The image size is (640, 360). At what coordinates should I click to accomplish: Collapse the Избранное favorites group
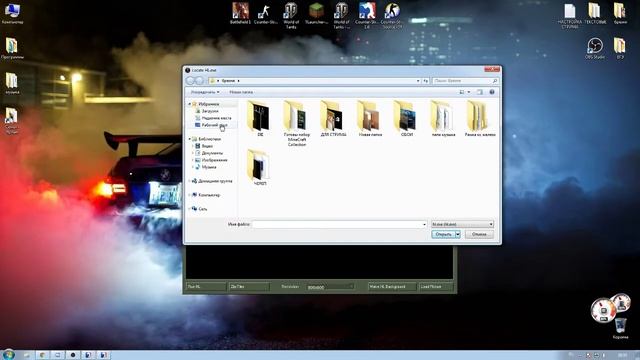pos(190,104)
